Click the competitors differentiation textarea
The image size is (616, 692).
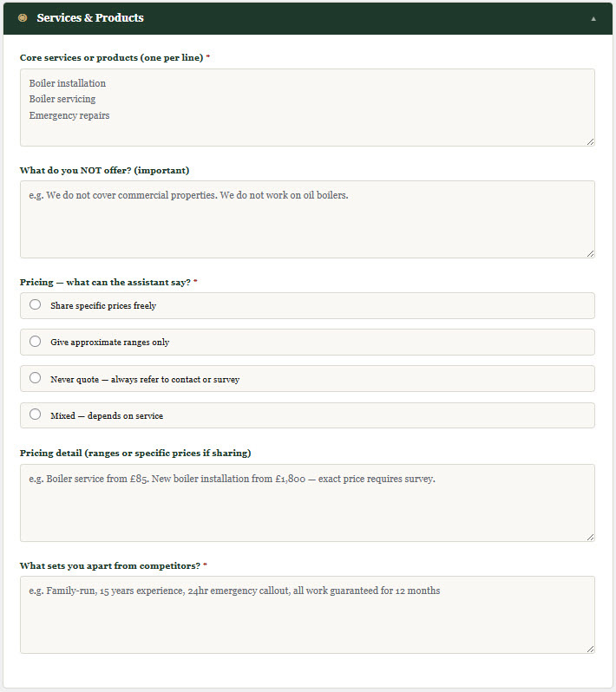[x=307, y=614]
